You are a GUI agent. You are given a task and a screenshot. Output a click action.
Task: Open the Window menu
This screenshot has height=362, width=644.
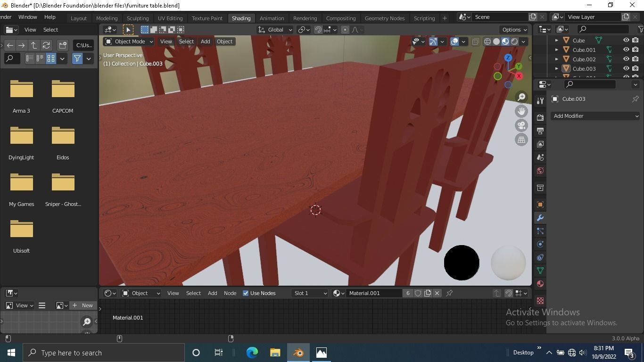tap(27, 17)
